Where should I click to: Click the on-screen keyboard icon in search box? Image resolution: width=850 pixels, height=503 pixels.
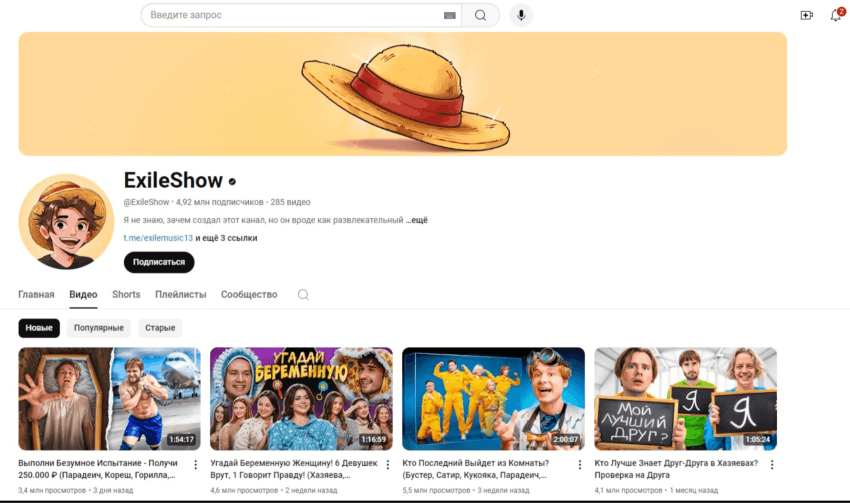click(449, 15)
